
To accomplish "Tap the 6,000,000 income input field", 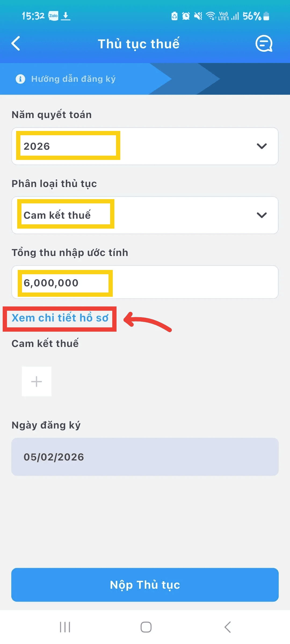I will pos(145,283).
